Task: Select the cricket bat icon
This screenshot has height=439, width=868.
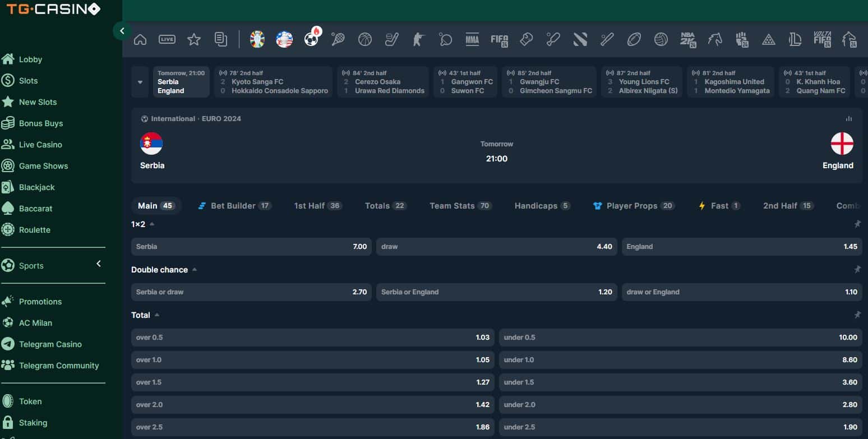Action: click(553, 39)
